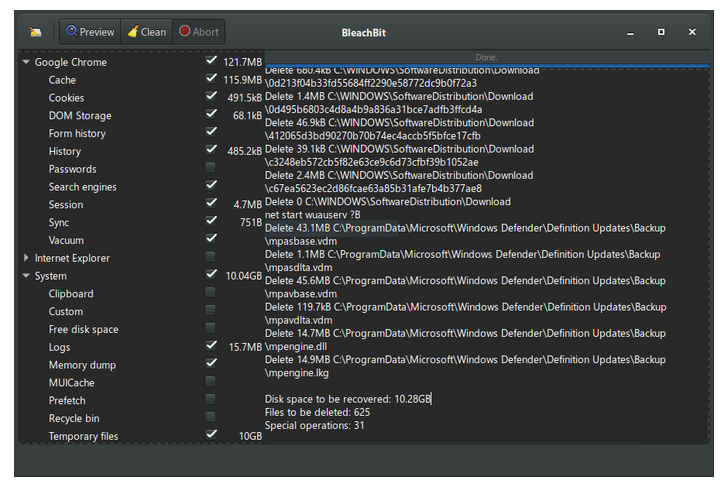720x485 pixels.
Task: Select the Temporary files tree item
Action: point(83,436)
